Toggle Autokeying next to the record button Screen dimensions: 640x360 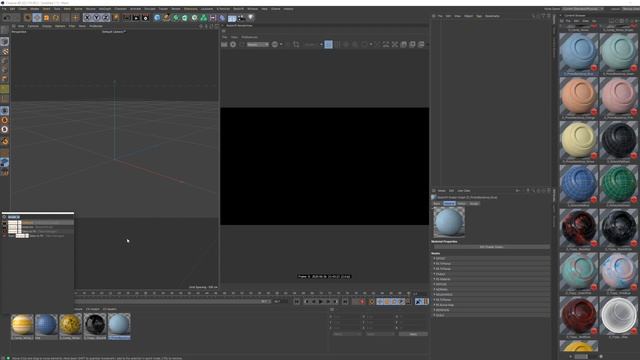point(371,302)
